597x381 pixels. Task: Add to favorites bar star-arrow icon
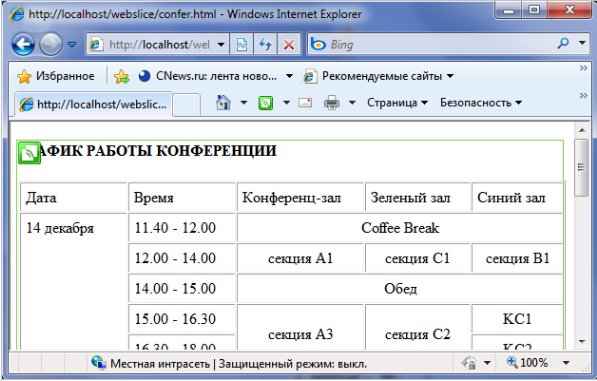pos(121,76)
